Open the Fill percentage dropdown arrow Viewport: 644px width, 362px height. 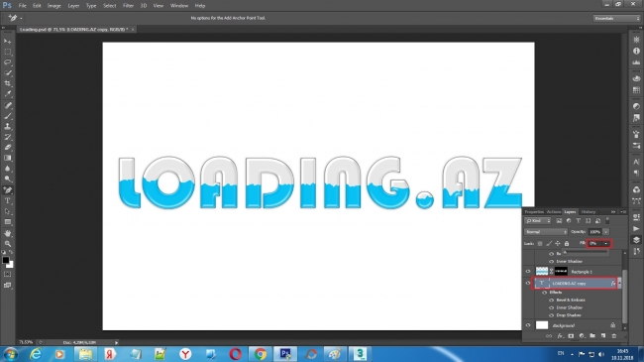point(605,244)
